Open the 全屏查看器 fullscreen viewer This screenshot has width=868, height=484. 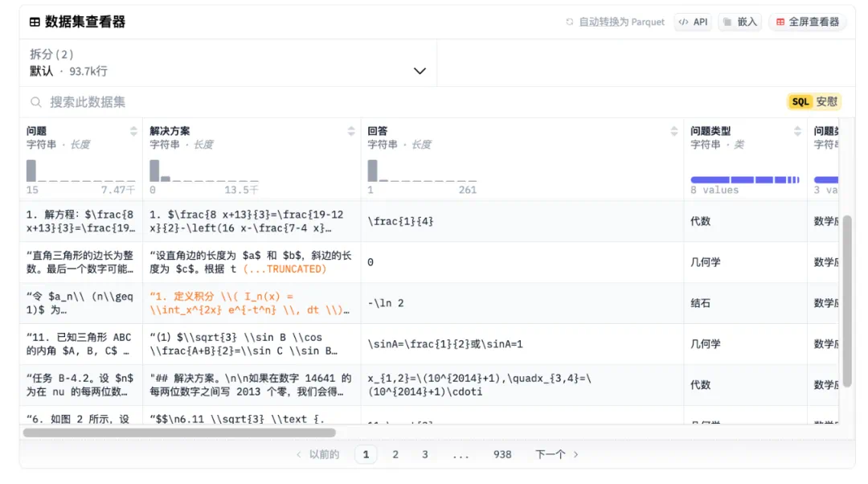806,22
